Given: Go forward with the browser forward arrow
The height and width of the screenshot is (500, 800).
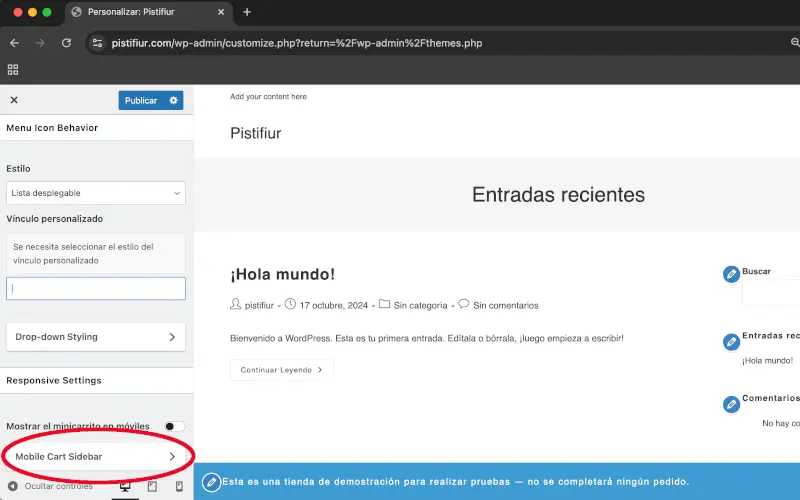Looking at the screenshot, I should pos(40,43).
